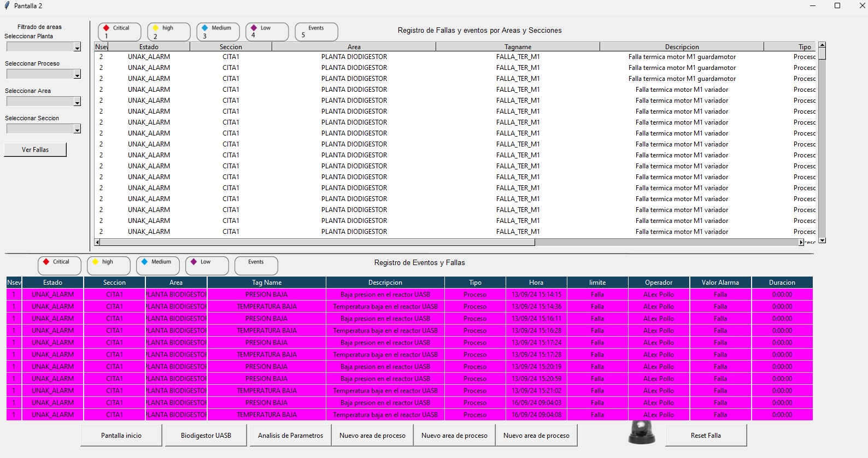The image size is (868, 458).
Task: Select the red Critical filter in the lower panel
Action: (59, 265)
